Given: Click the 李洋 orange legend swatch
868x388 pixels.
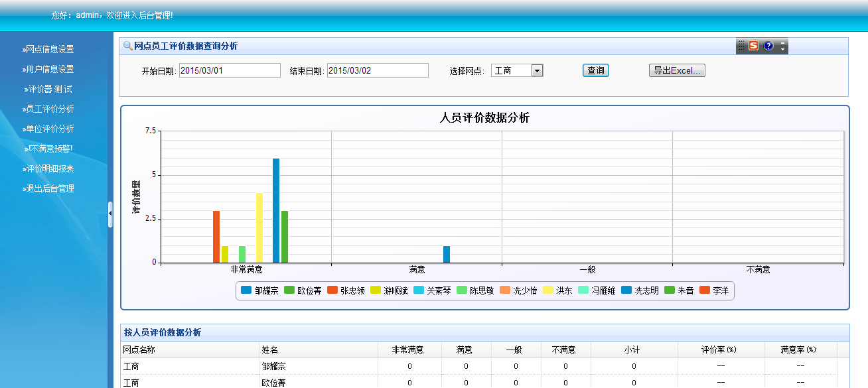Looking at the screenshot, I should [x=705, y=291].
